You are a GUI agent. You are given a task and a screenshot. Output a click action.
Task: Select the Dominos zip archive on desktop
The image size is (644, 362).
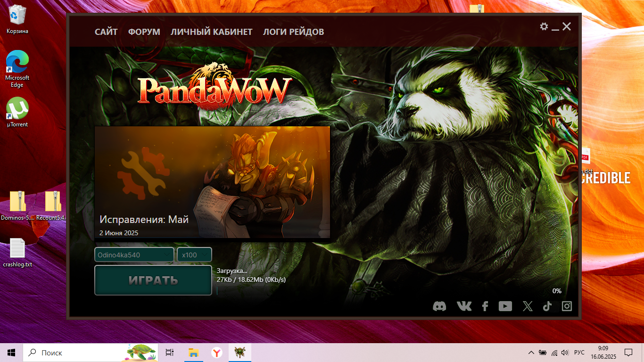pyautogui.click(x=18, y=206)
